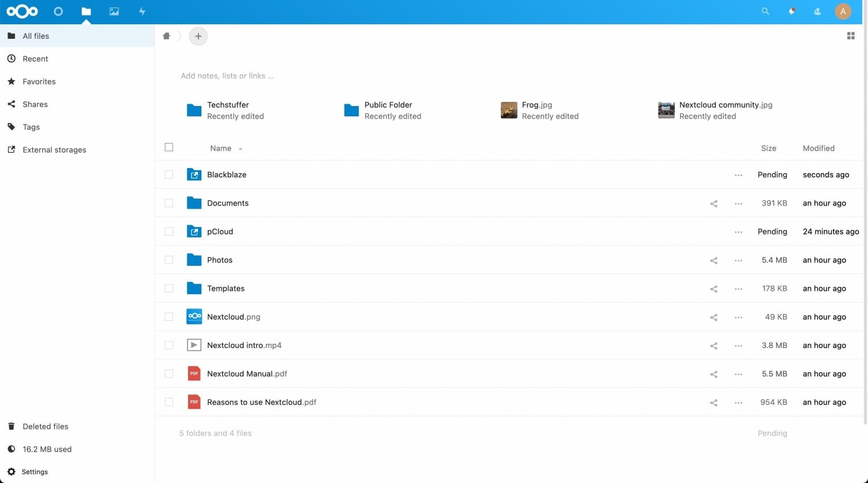Select the Blackblaze row checkbox

pos(169,174)
